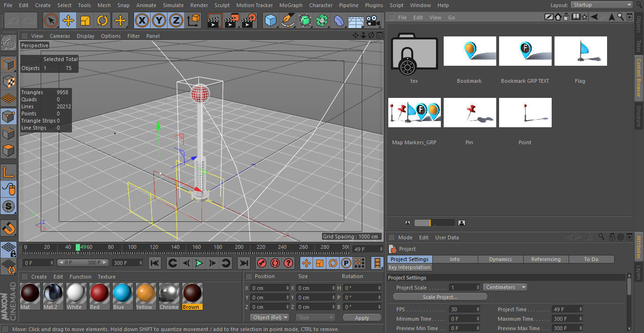This screenshot has height=333, width=644.
Task: Enable Snap magnet icon
Action: (9, 229)
